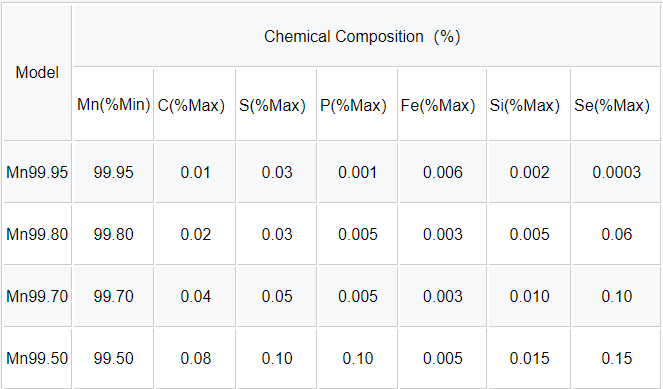Select the Mn99.80 model row label

pos(37,235)
